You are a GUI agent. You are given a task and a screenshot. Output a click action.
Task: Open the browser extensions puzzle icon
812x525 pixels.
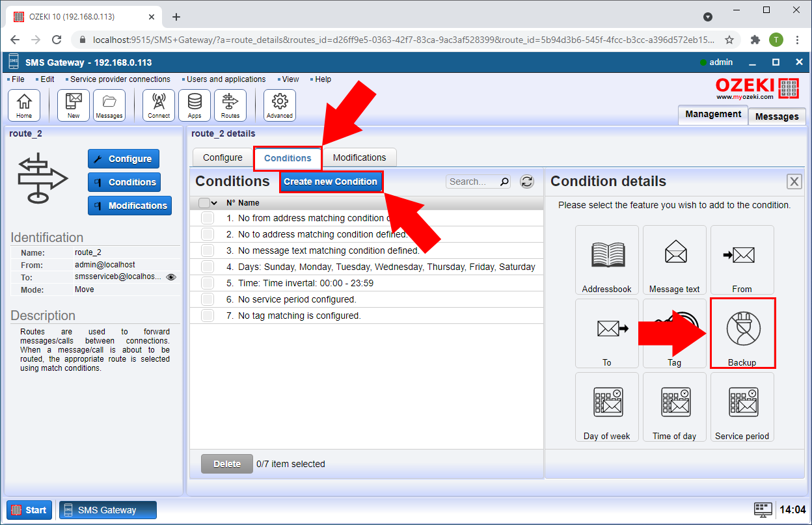755,40
